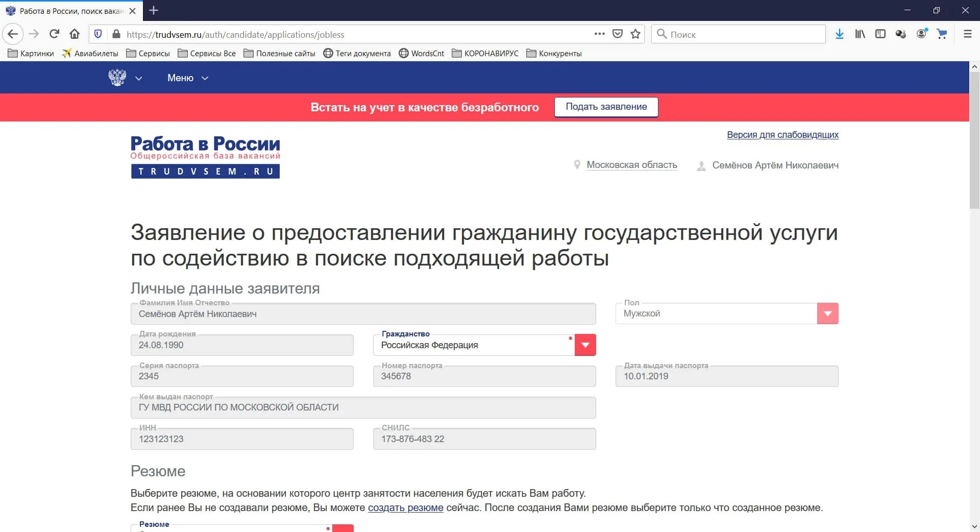
Task: Open a new tab with the plus icon
Action: pyautogui.click(x=154, y=10)
